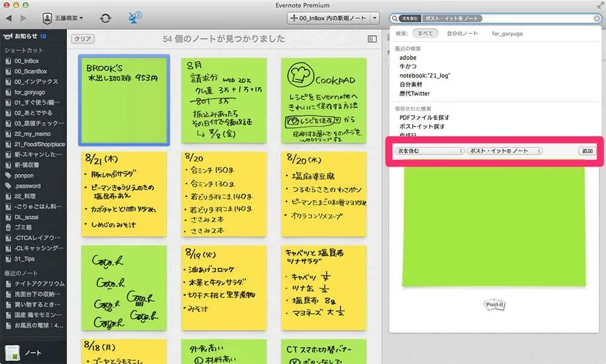Open the 外食高い green note
The image size is (606, 364).
click(224, 352)
